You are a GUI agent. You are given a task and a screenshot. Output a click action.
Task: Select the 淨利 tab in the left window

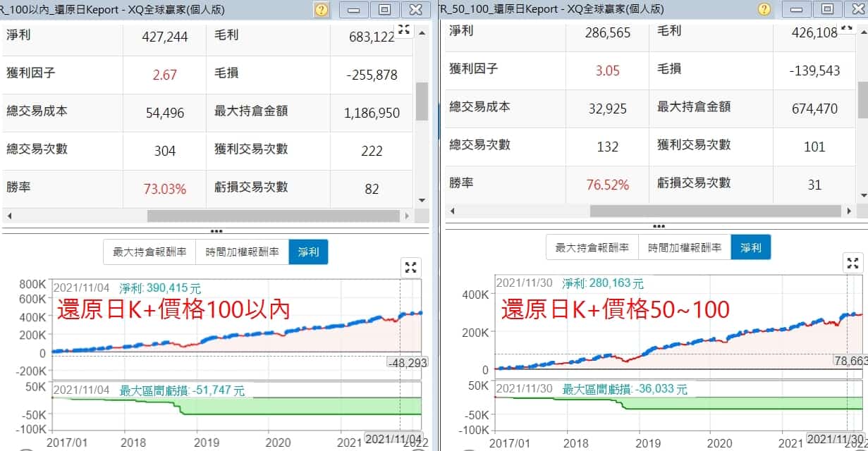click(x=308, y=252)
